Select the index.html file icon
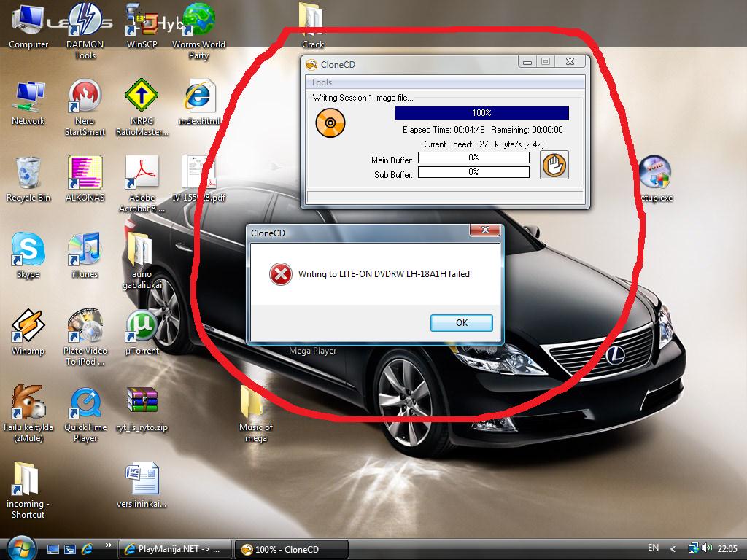The image size is (747, 560). point(198,102)
